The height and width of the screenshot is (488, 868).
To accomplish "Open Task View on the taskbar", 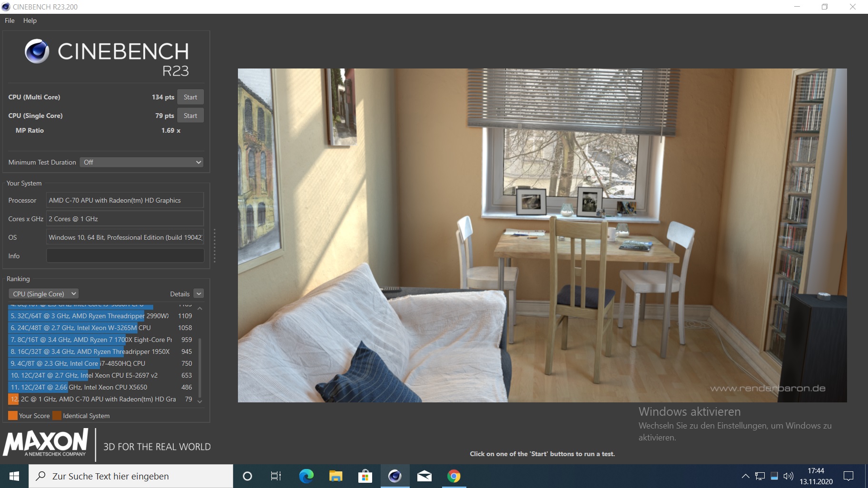I will coord(276,476).
